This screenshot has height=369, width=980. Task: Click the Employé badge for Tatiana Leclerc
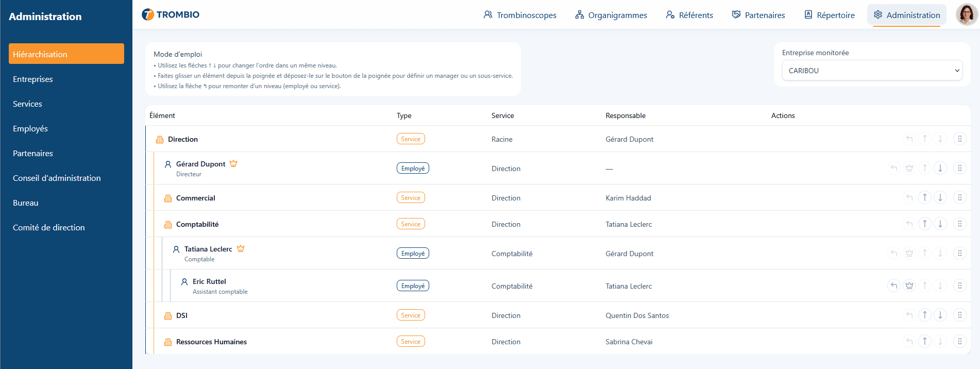(x=413, y=254)
